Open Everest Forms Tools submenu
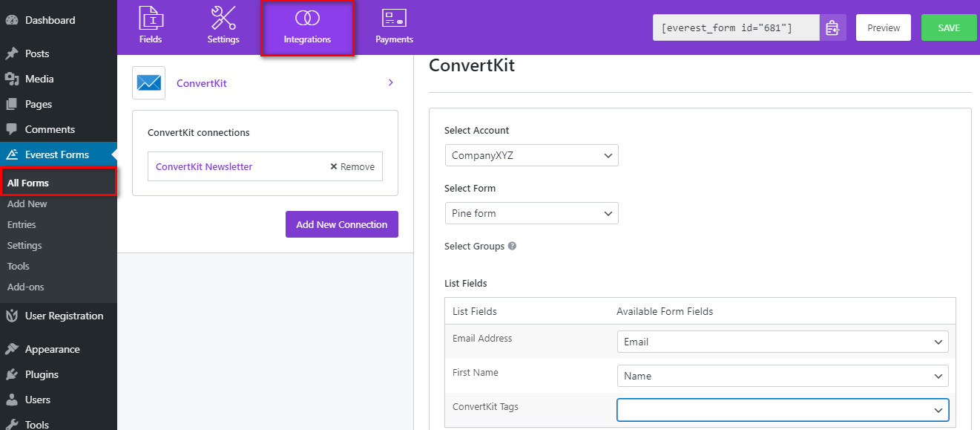The image size is (980, 430). tap(19, 266)
